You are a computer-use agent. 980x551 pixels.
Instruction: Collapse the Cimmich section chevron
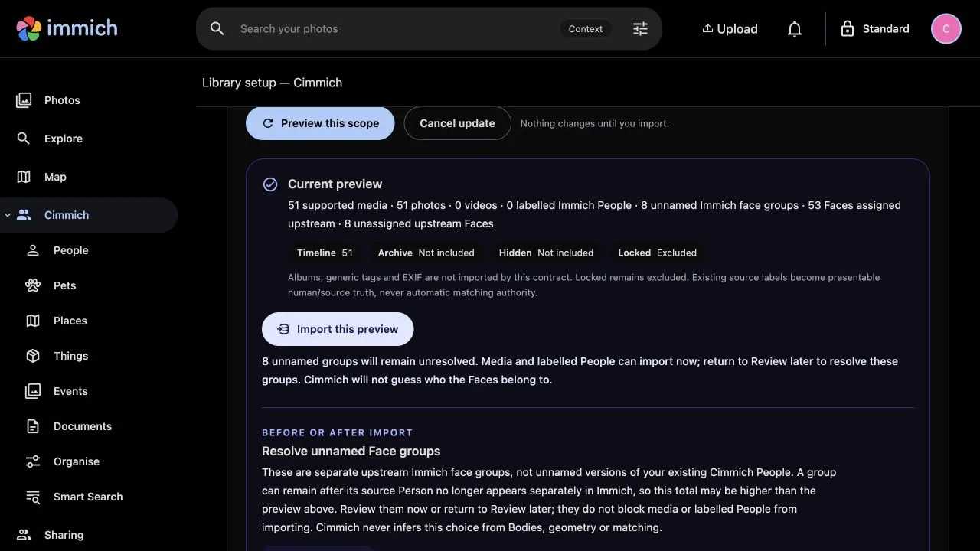pos(8,215)
